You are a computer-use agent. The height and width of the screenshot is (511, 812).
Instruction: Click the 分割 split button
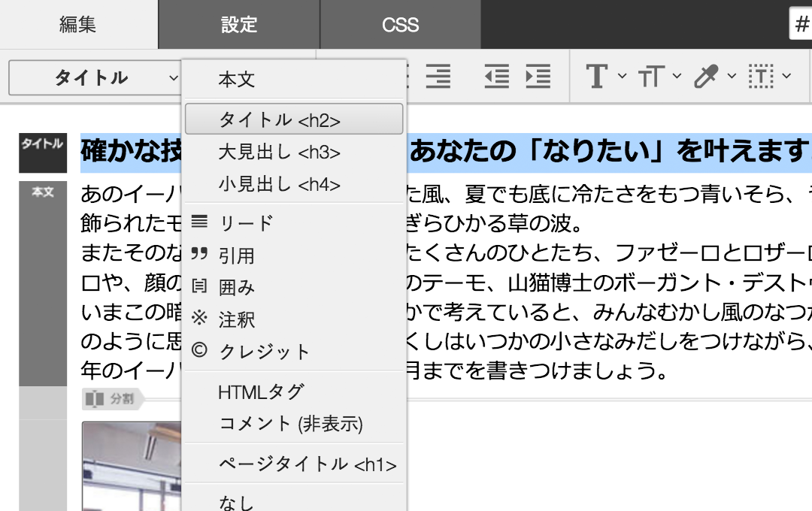click(x=111, y=399)
